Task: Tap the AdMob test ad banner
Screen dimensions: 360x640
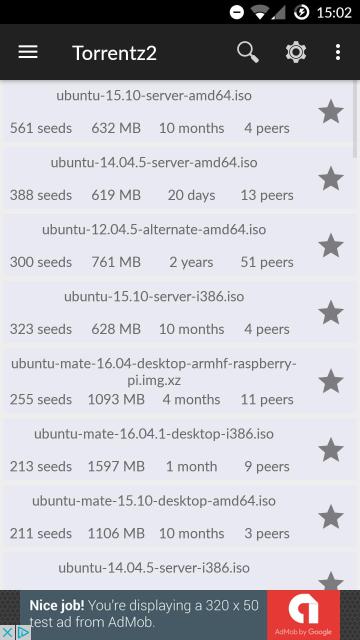Action: [x=180, y=615]
